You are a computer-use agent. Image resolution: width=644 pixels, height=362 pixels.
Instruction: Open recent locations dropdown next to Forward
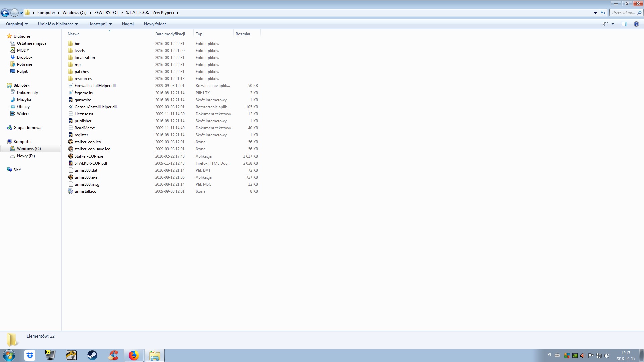pos(21,13)
